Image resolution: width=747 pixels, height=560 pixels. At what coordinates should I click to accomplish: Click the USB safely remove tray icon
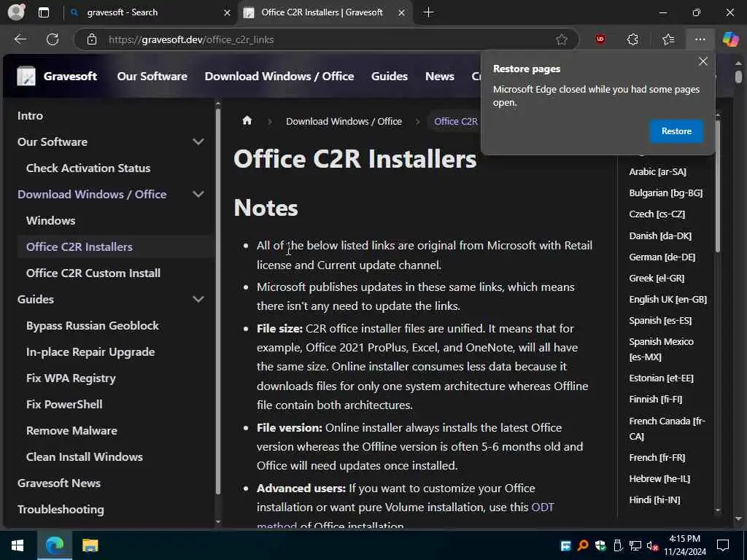coord(618,545)
